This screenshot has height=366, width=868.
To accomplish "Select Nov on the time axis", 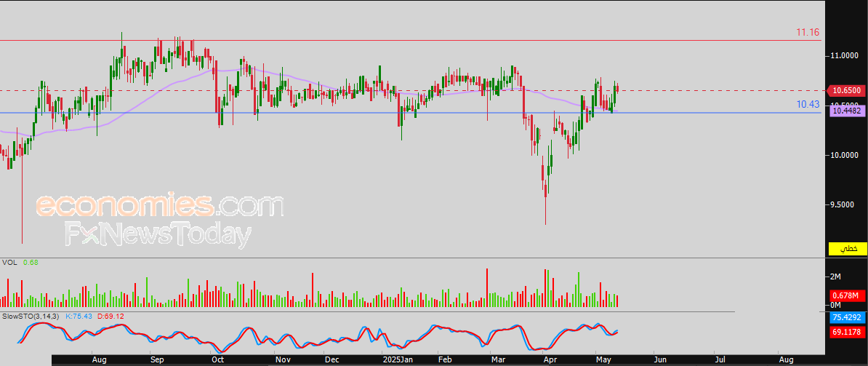I will [x=283, y=360].
